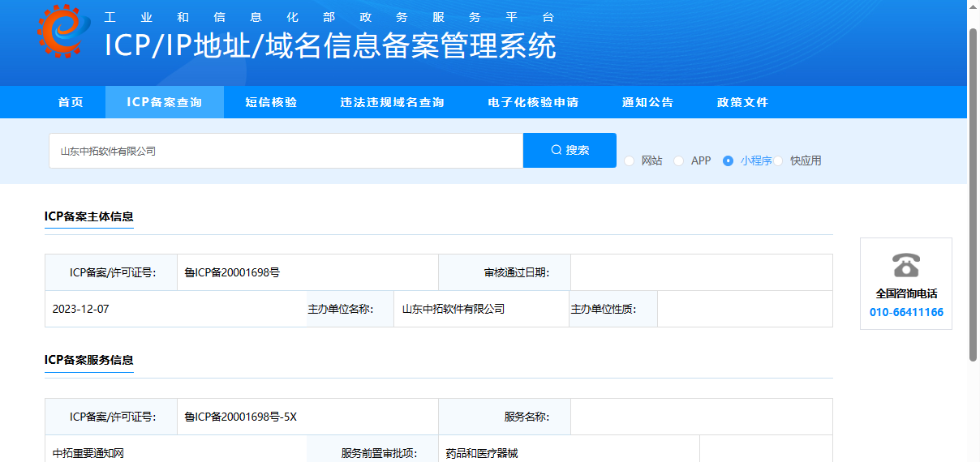Select the 网站 radio button
Image resolution: width=980 pixels, height=462 pixels.
pyautogui.click(x=630, y=161)
